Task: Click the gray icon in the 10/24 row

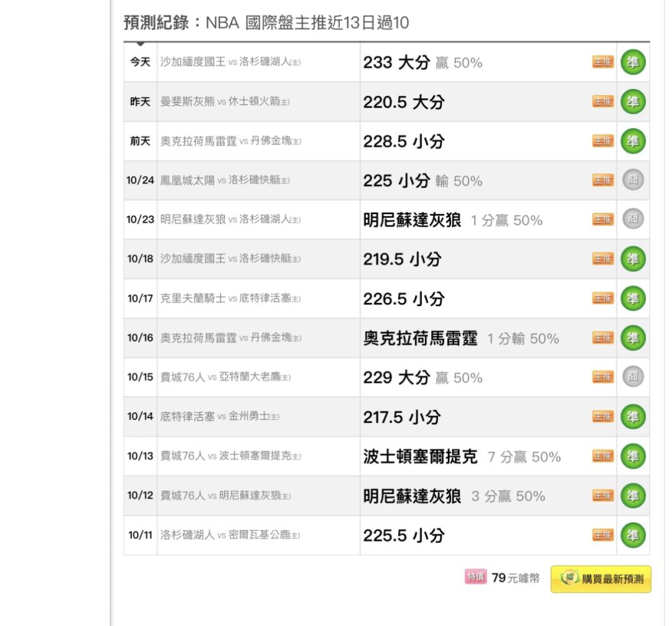Action: pos(633,180)
